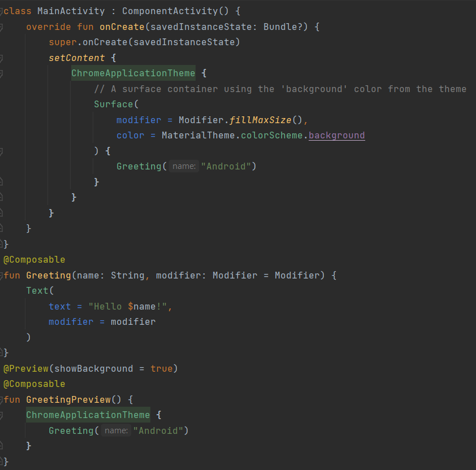Collapse the Surface body ') {' fold marker
The width and height of the screenshot is (476, 470).
click(x=1, y=151)
